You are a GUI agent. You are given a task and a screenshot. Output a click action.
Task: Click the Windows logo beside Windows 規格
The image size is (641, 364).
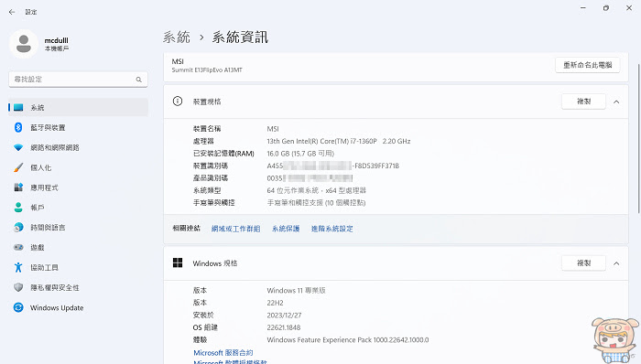pos(178,262)
